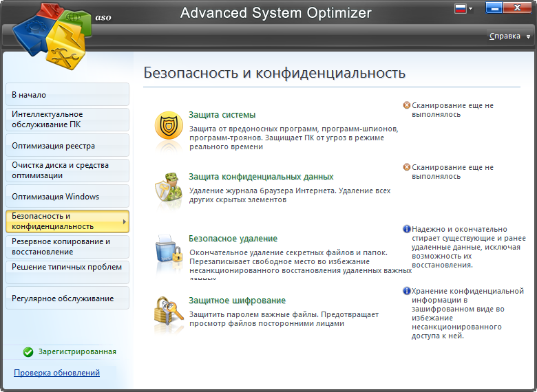Open Очистка диска и средства оптимизации
Viewport: 537px width, 392px height.
point(67,171)
